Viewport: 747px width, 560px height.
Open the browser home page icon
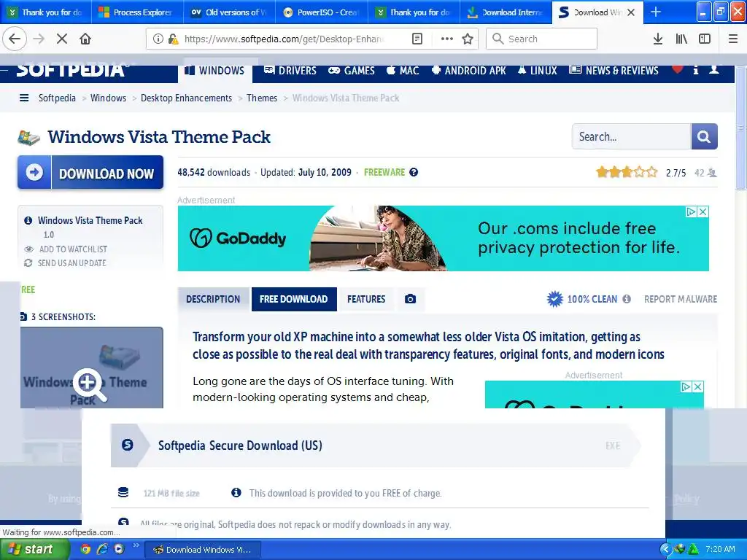click(85, 39)
